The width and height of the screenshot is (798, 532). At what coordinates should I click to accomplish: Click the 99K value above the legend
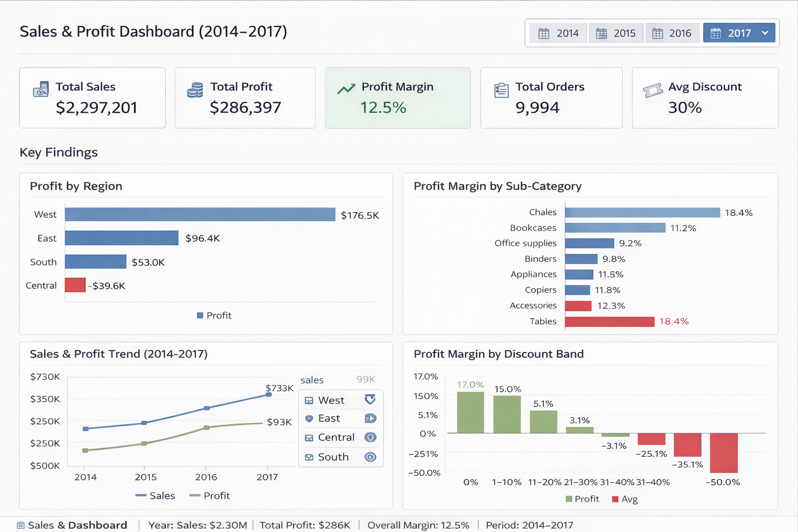tap(366, 379)
